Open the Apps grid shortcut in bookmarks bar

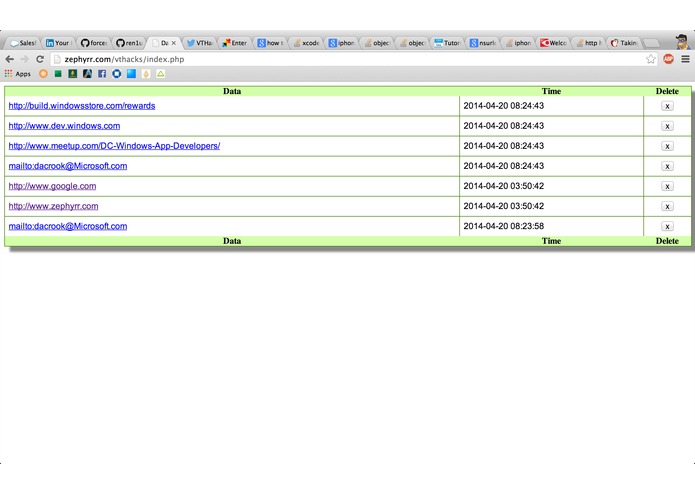(18, 74)
